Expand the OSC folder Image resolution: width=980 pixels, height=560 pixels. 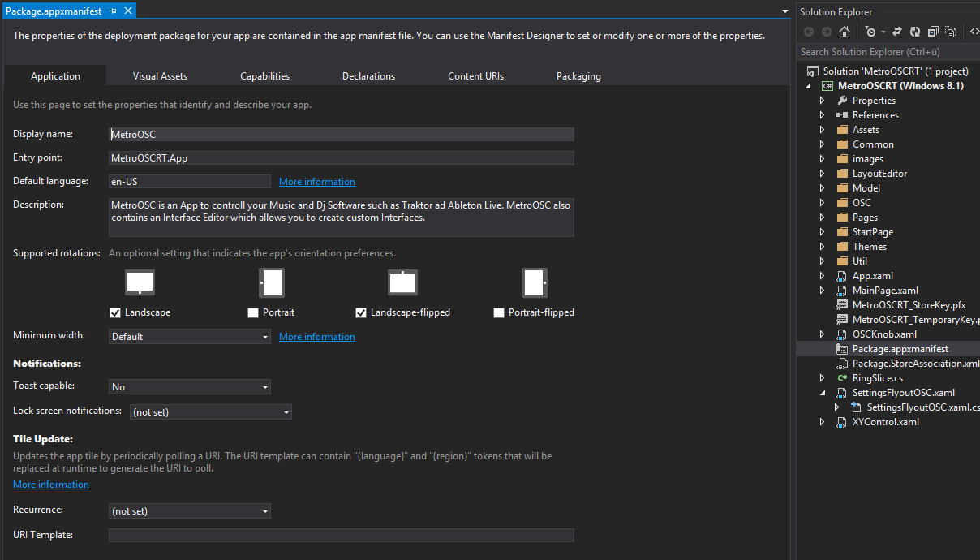coord(822,203)
